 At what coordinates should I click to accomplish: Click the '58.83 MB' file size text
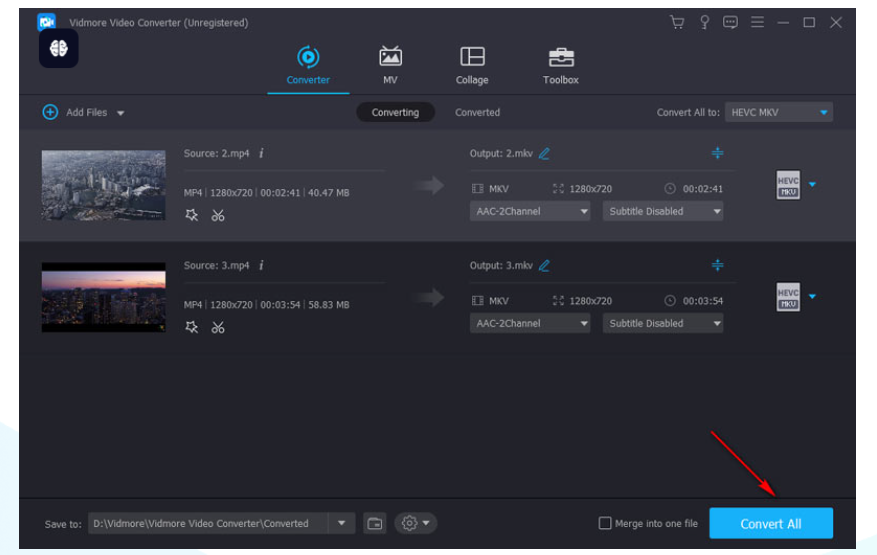tap(329, 304)
